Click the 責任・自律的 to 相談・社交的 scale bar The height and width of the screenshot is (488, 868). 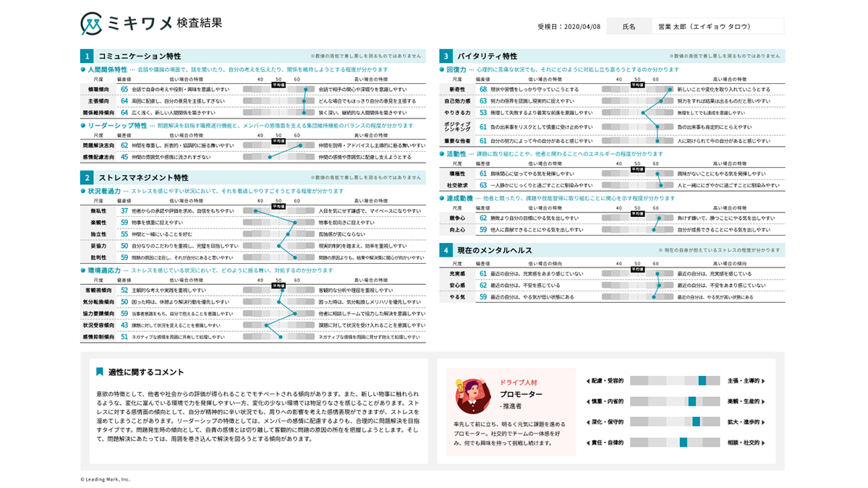point(675,442)
